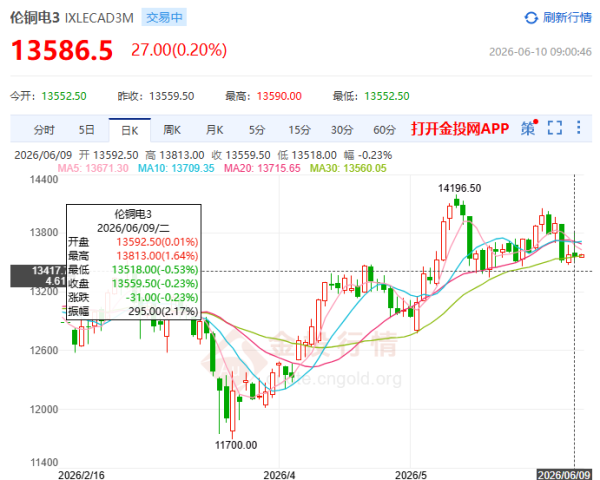The image size is (600, 480).
Task: Click the highlighted 2026/06/09 date axis marker
Action: (564, 475)
